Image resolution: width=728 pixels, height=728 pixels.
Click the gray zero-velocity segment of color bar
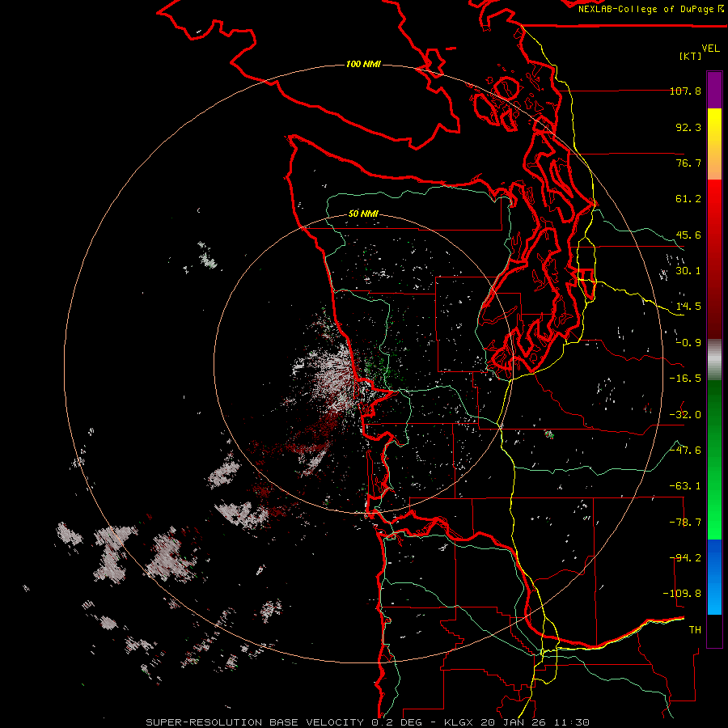click(x=714, y=360)
